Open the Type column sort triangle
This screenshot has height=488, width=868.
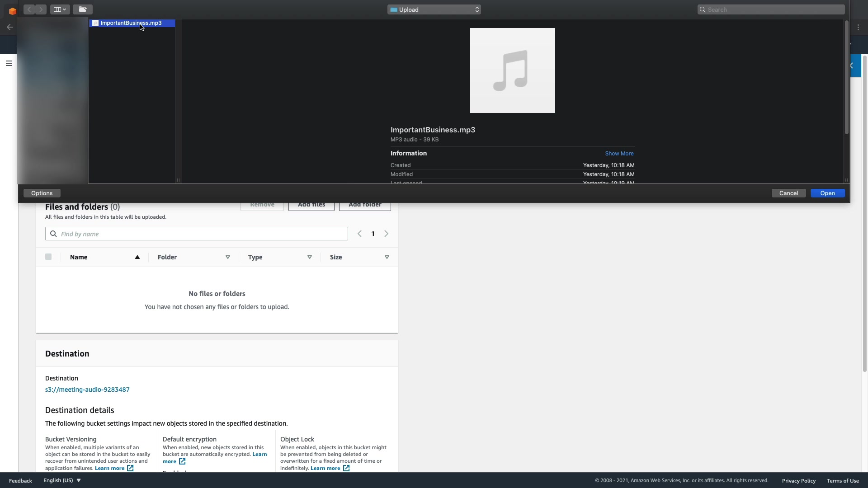[x=310, y=258]
